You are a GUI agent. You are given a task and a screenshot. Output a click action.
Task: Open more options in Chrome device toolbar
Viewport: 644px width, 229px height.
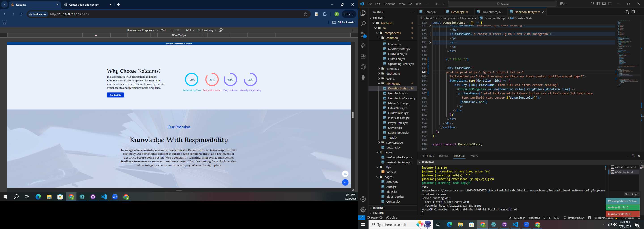[353, 30]
